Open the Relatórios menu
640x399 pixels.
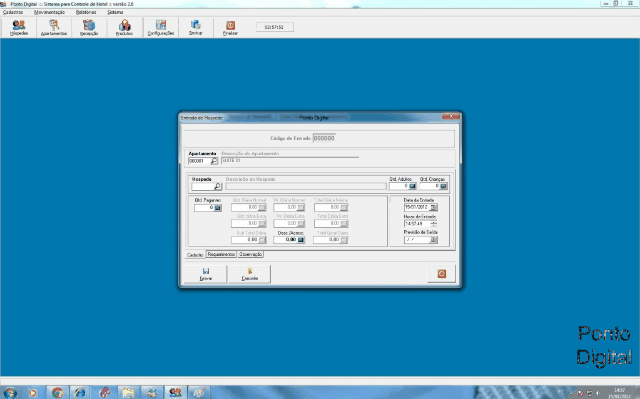[86, 12]
